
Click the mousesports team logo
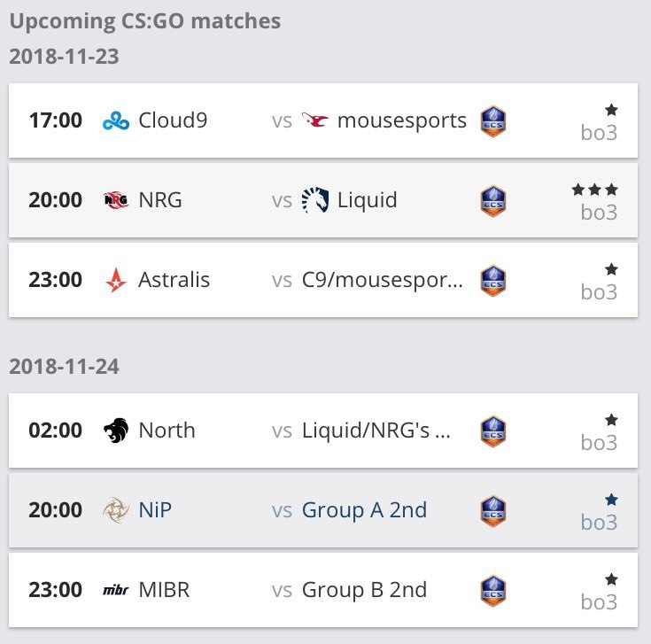315,120
